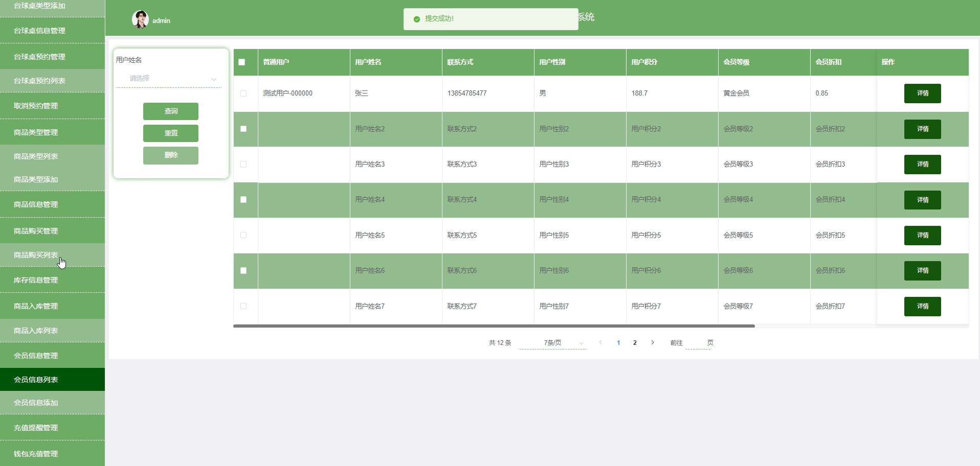The height and width of the screenshot is (466, 980).
Task: Click the success checkmark icon in notification
Action: click(417, 19)
